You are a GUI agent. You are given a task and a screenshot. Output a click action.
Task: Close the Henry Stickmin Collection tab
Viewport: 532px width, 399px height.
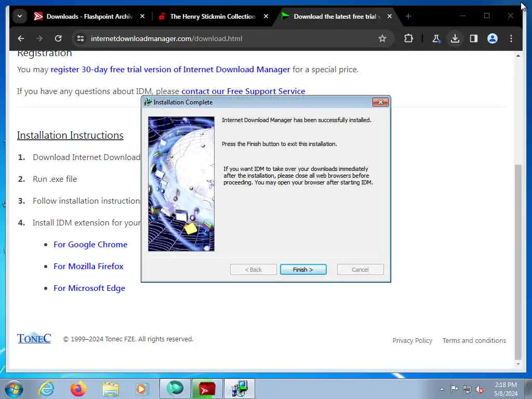coord(266,16)
